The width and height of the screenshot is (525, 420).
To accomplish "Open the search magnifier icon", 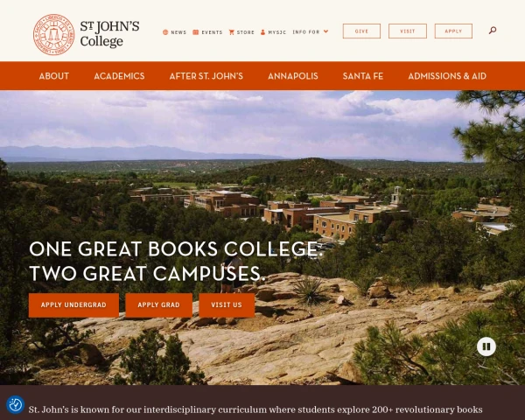I will tap(492, 31).
